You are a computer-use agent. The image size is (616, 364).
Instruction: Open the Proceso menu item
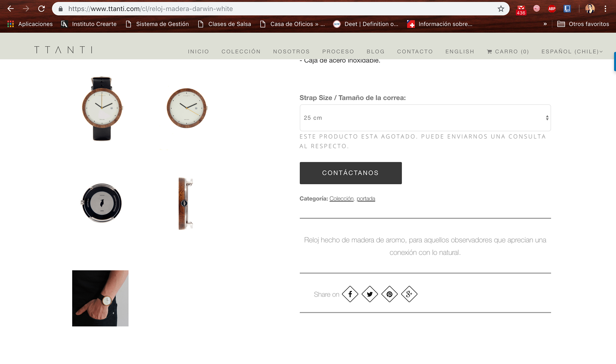pyautogui.click(x=338, y=52)
